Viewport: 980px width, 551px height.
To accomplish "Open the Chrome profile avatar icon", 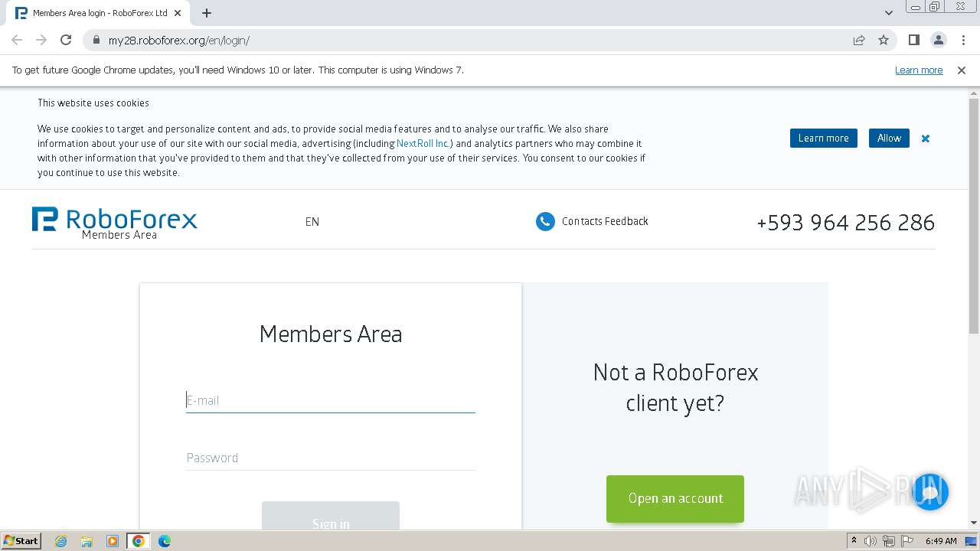I will pos(938,40).
